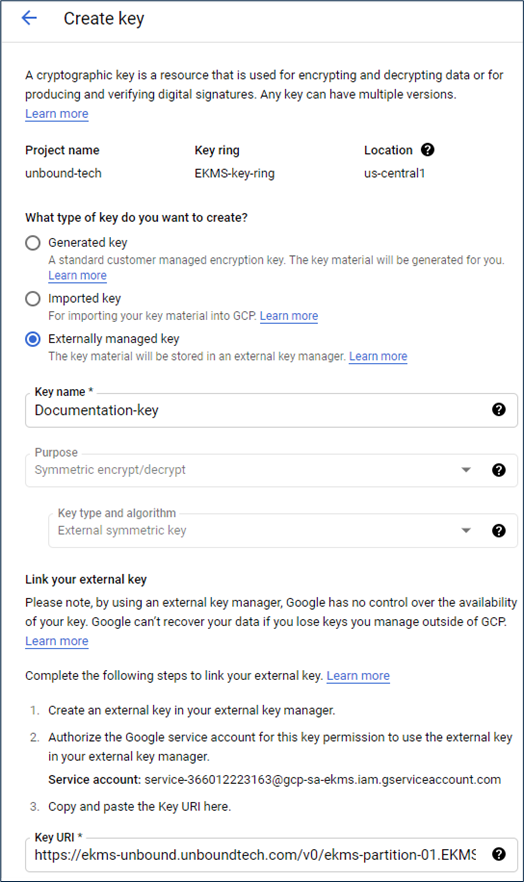Click help icon beside Purpose field

(498, 470)
